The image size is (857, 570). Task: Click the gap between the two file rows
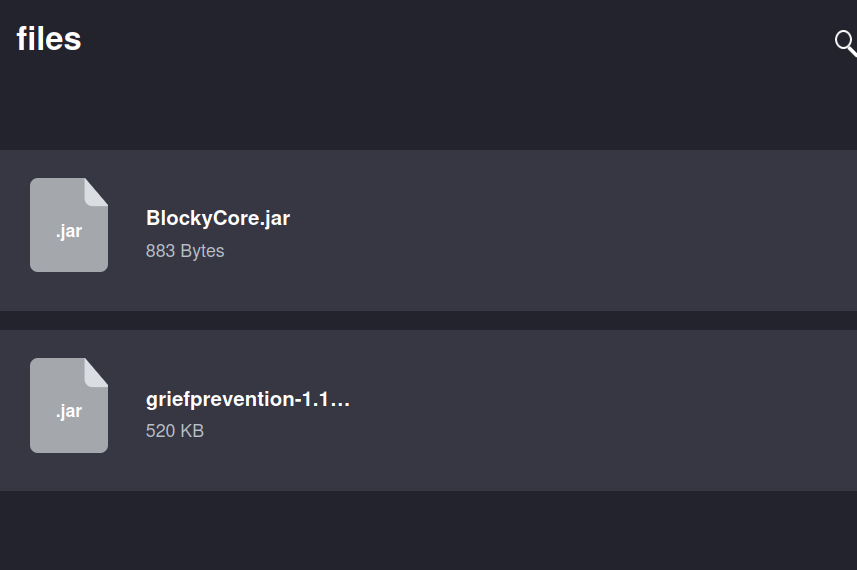(428, 320)
